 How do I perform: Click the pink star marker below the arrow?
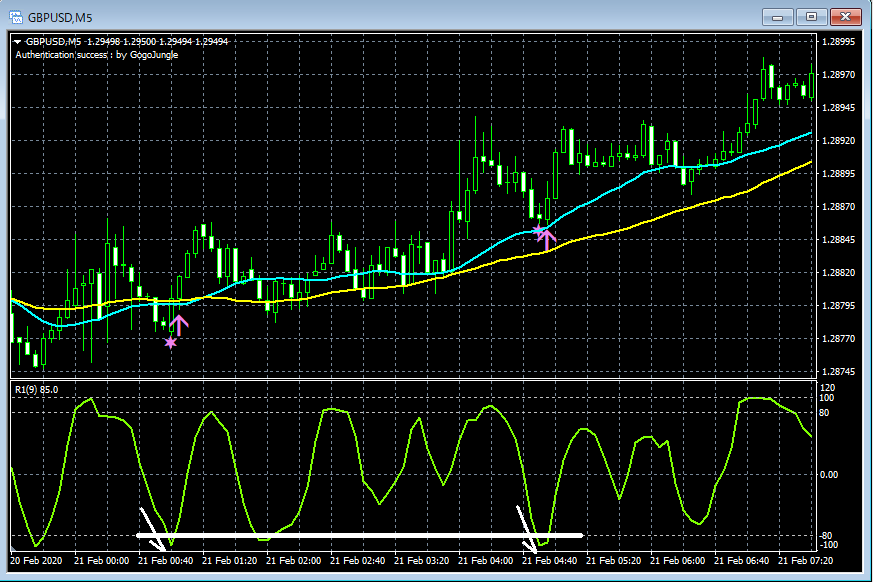[x=171, y=342]
